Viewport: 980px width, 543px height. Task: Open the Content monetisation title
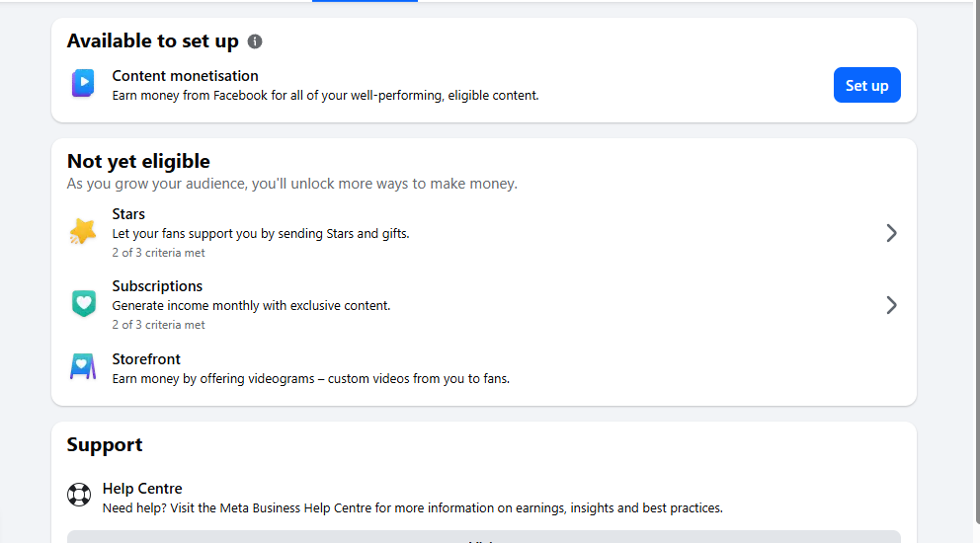coord(185,76)
